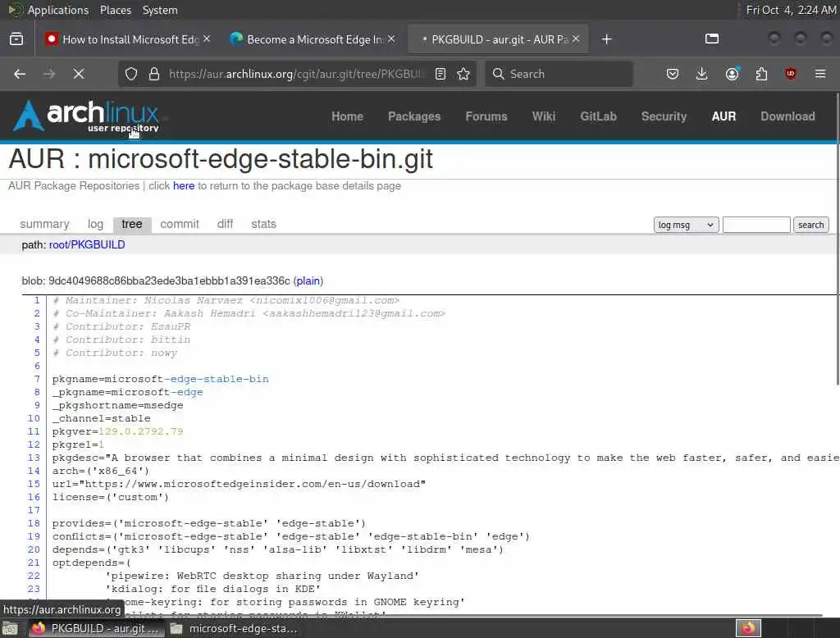Open the Pocket save icon
This screenshot has width=840, height=638.
click(673, 74)
